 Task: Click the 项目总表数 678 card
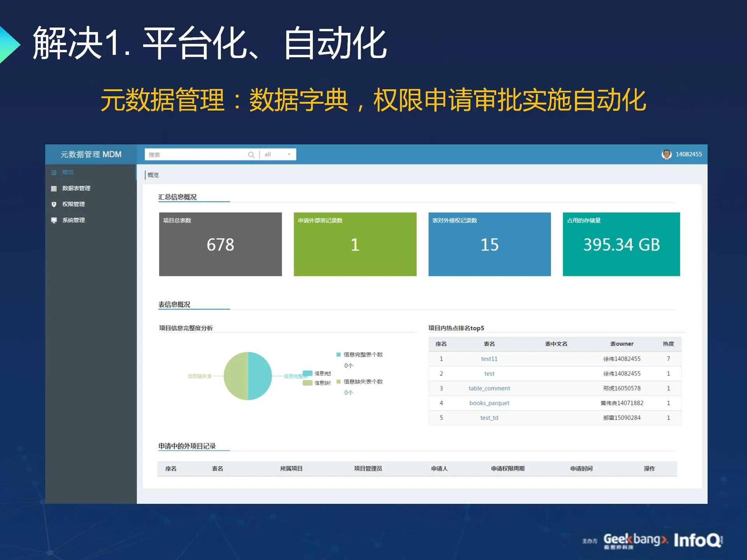pos(220,244)
